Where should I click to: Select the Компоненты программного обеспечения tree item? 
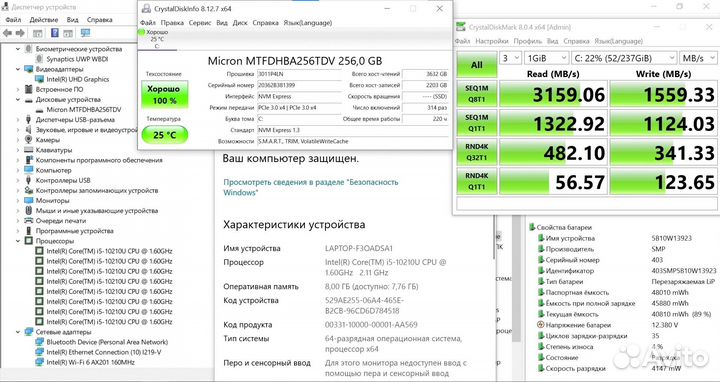click(x=99, y=160)
